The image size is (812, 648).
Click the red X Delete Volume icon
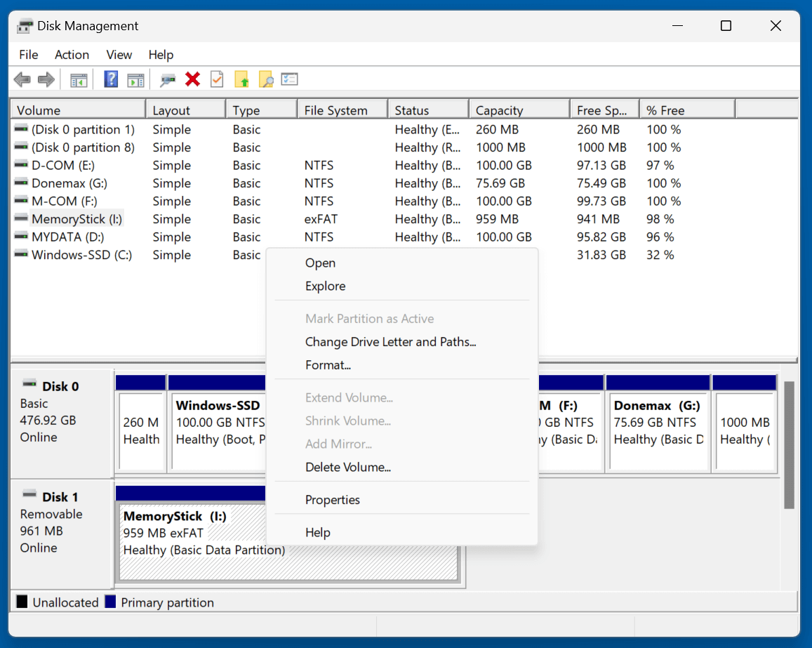192,79
